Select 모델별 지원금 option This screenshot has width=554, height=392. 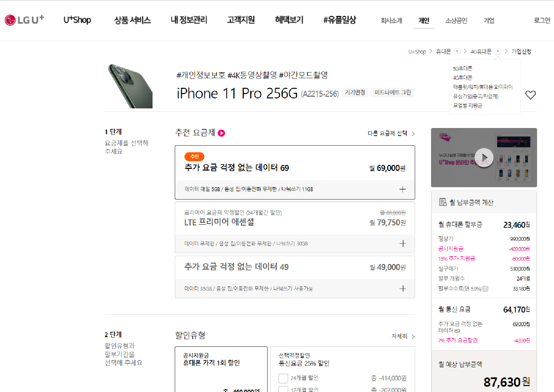pos(468,106)
